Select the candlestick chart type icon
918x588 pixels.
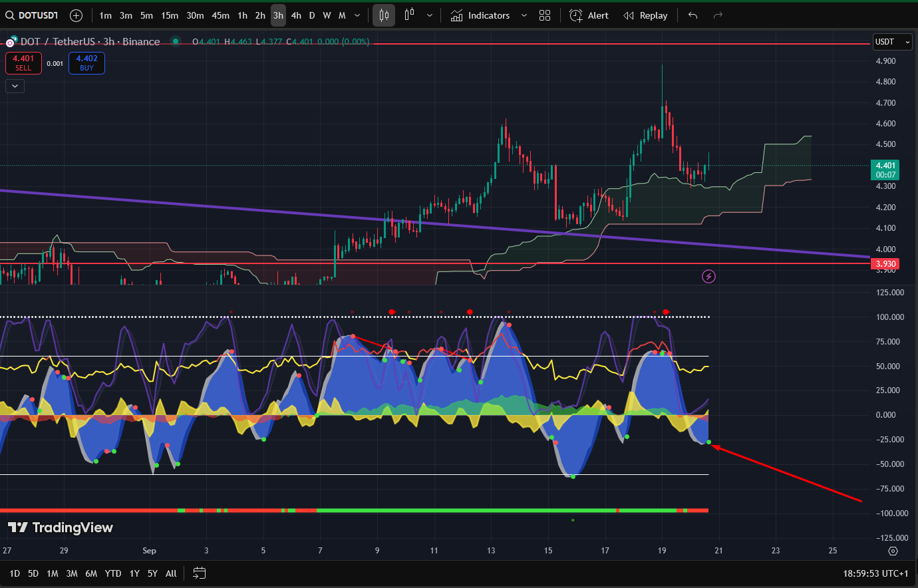click(384, 15)
